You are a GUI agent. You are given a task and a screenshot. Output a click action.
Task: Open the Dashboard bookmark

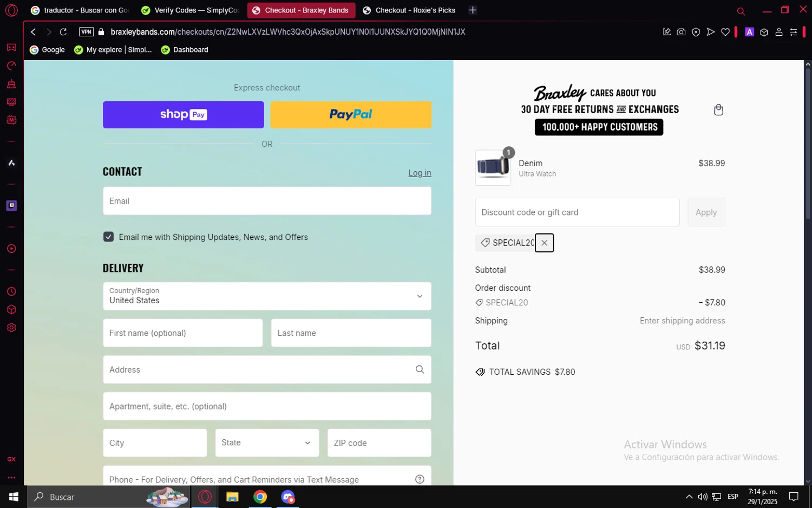(185, 50)
